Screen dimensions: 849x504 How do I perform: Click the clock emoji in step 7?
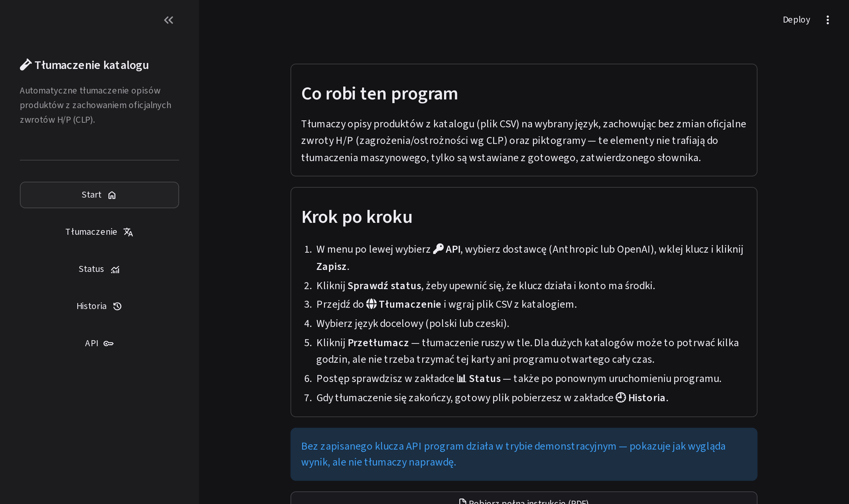[621, 397]
